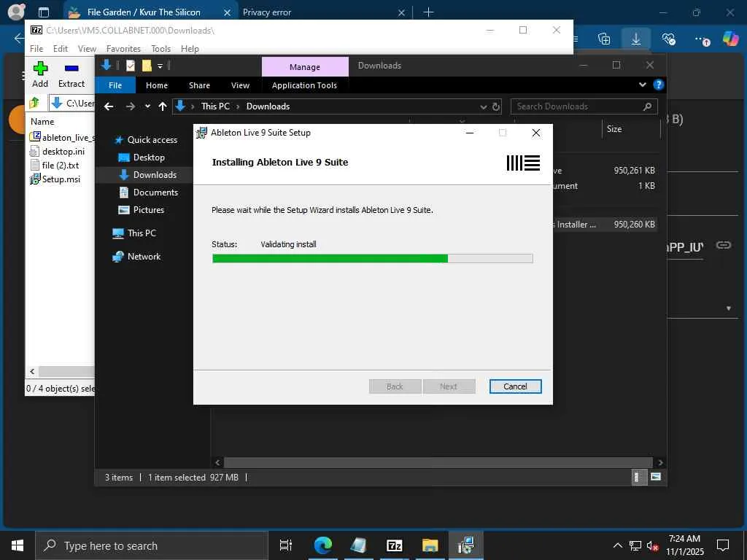Open the Application Tools tab
The height and width of the screenshot is (560, 747).
[x=304, y=85]
